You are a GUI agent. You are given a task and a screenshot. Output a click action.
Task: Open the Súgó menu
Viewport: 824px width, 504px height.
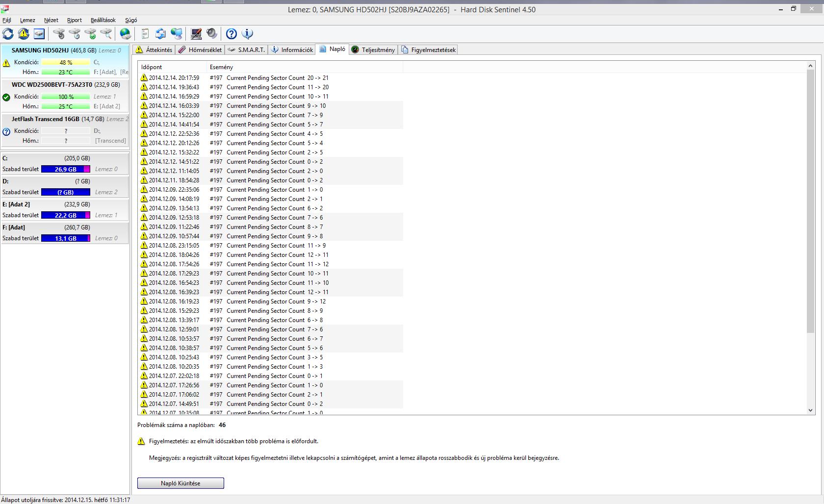click(x=131, y=20)
